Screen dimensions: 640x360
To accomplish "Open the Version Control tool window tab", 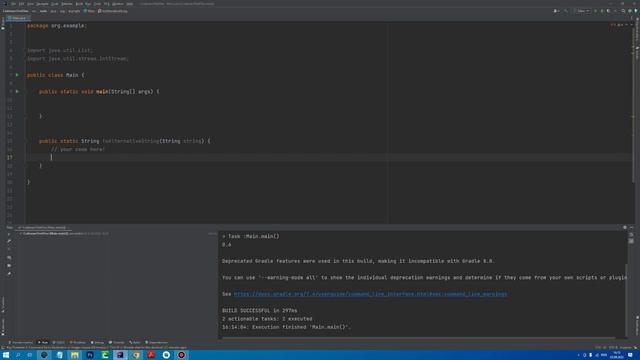I will pyautogui.click(x=20, y=342).
